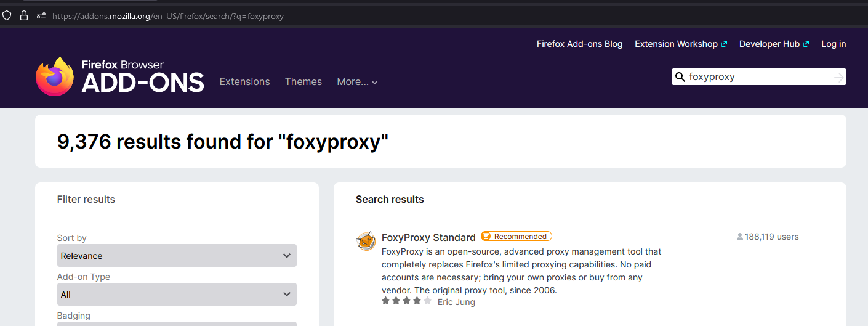Click the Badging label

tap(74, 316)
